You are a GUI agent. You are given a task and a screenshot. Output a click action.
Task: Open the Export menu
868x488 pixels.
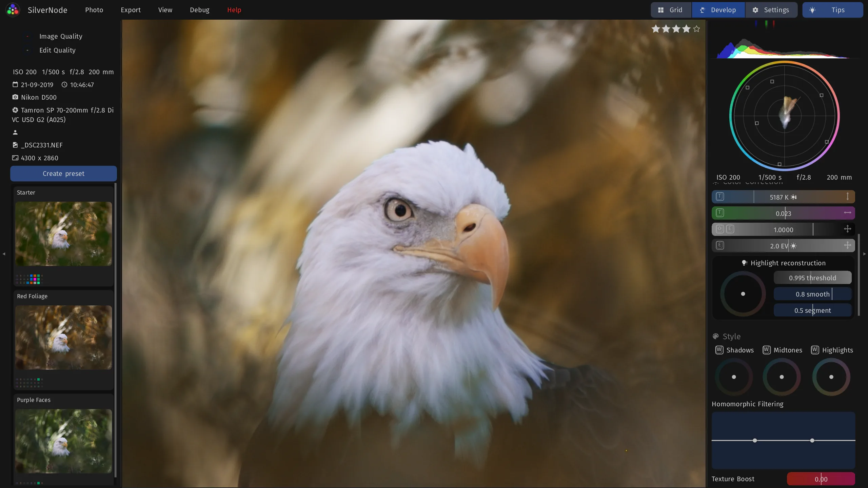(x=131, y=10)
